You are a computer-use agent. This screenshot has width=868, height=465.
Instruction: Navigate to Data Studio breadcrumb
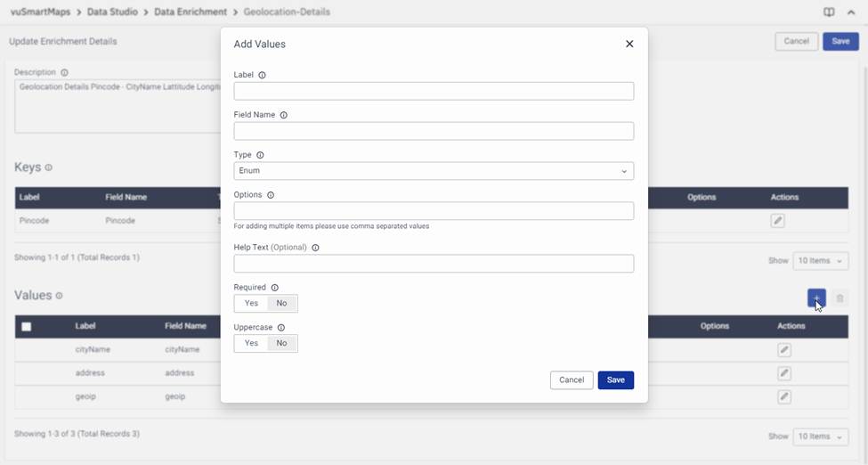112,12
